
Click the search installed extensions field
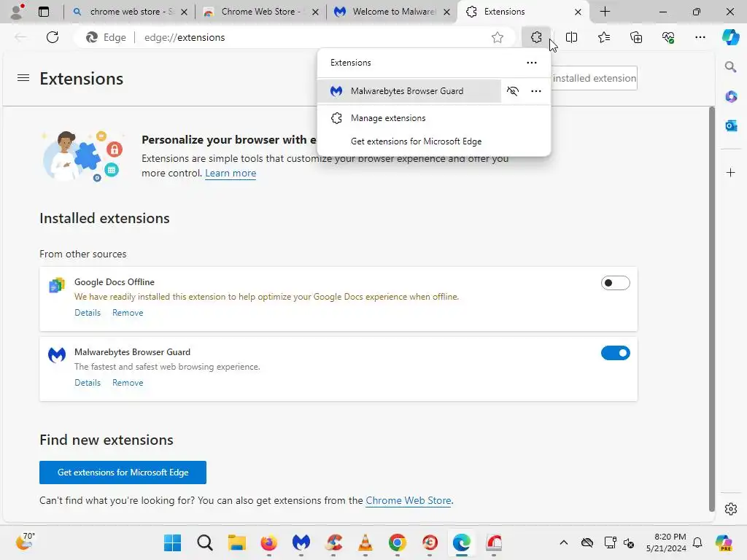[594, 78]
